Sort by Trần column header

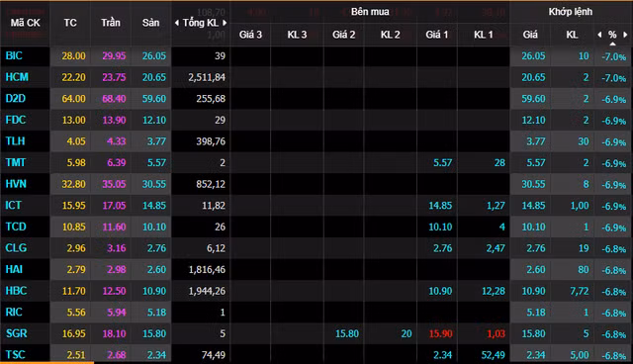(111, 23)
